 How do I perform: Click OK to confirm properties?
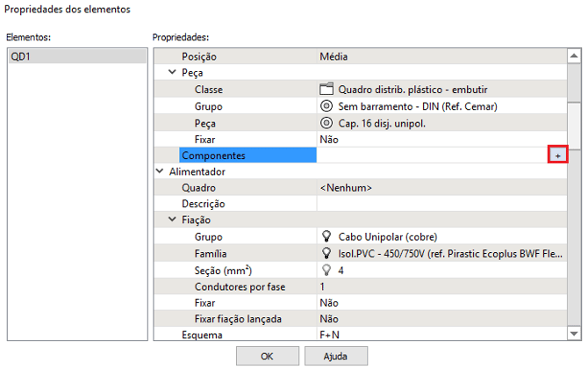(267, 356)
